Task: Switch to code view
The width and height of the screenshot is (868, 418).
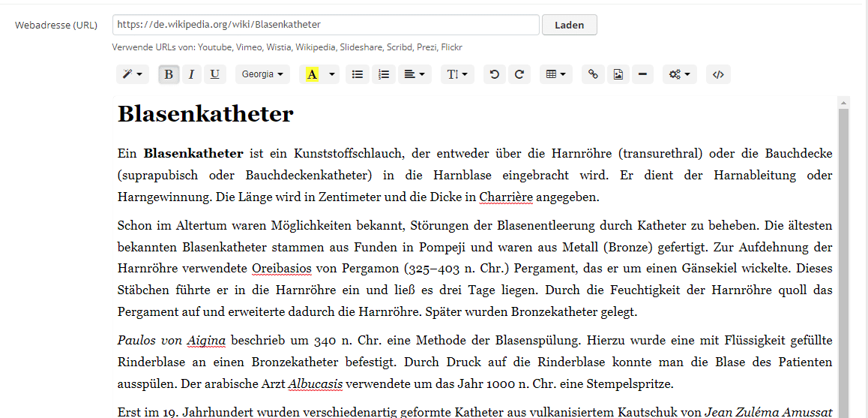Action: coord(718,74)
